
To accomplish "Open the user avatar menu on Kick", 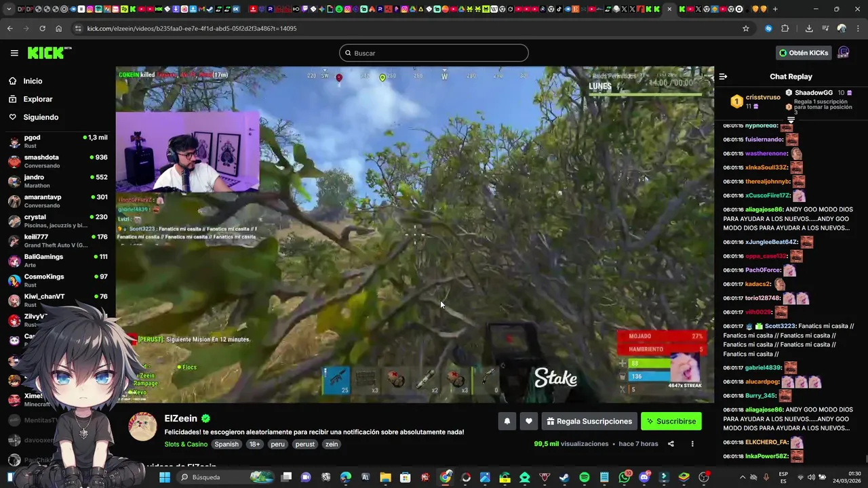I will click(x=844, y=53).
